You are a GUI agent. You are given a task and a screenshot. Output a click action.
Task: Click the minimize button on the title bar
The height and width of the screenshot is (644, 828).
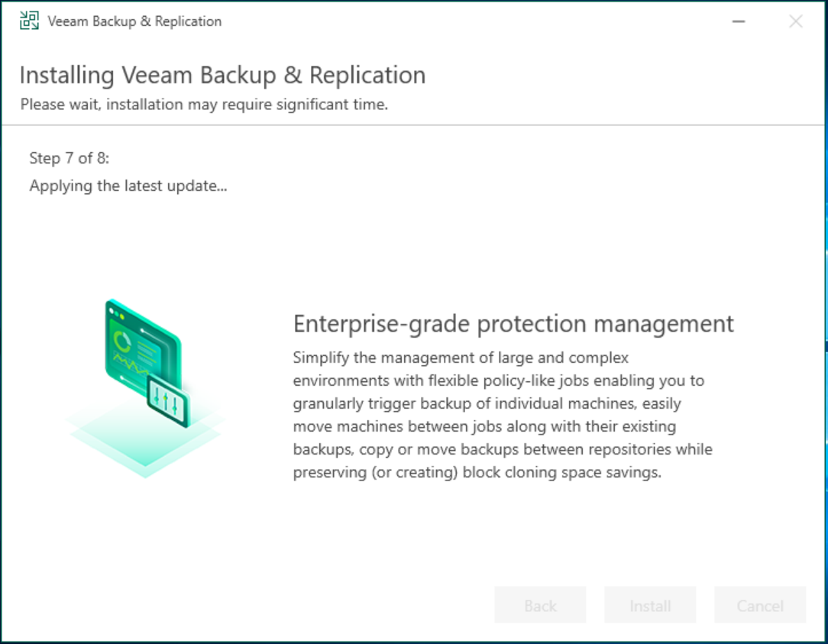(x=738, y=21)
